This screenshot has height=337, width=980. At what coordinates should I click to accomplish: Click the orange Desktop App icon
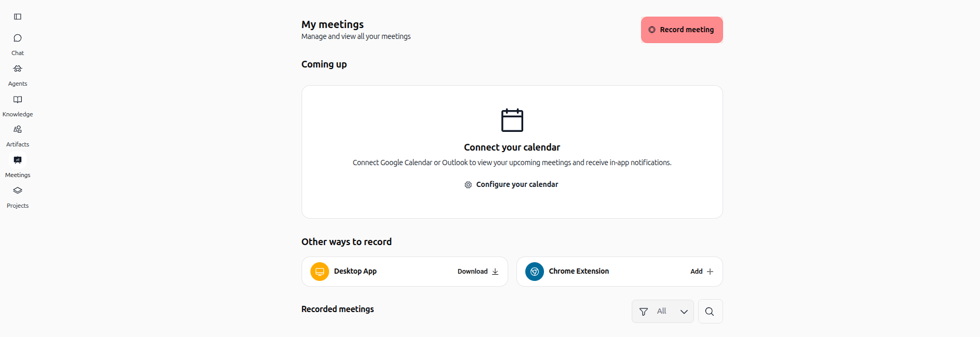pyautogui.click(x=320, y=272)
